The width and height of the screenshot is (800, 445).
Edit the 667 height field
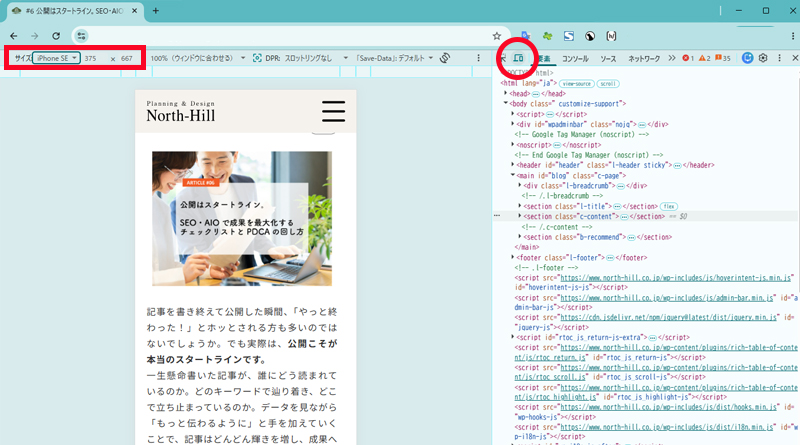(129, 58)
